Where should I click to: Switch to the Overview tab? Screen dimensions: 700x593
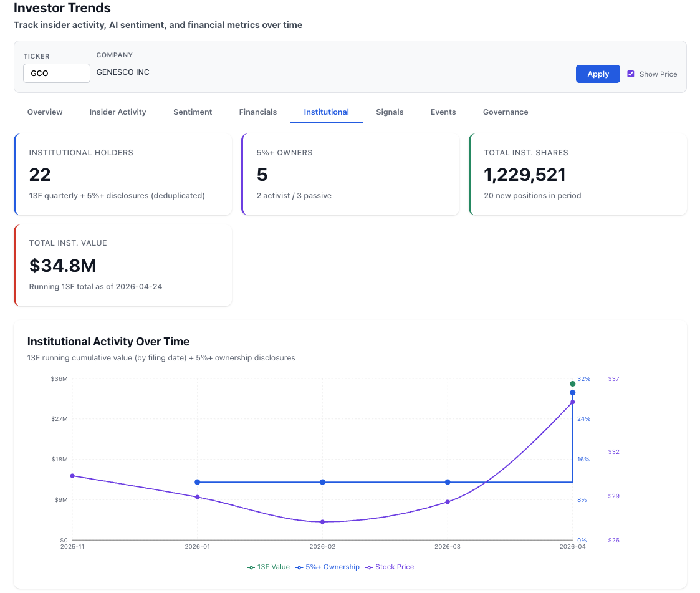[x=45, y=112]
